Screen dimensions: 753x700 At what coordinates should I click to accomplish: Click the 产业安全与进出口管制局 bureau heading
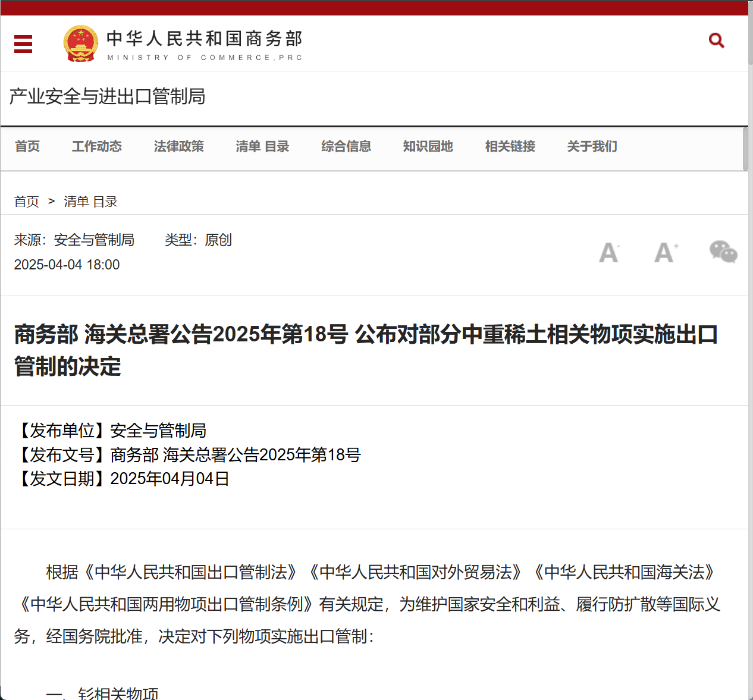click(108, 96)
